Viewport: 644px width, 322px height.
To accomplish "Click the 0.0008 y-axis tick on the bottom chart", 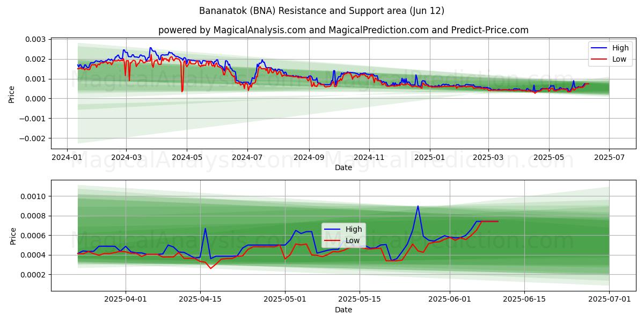I will (34, 216).
